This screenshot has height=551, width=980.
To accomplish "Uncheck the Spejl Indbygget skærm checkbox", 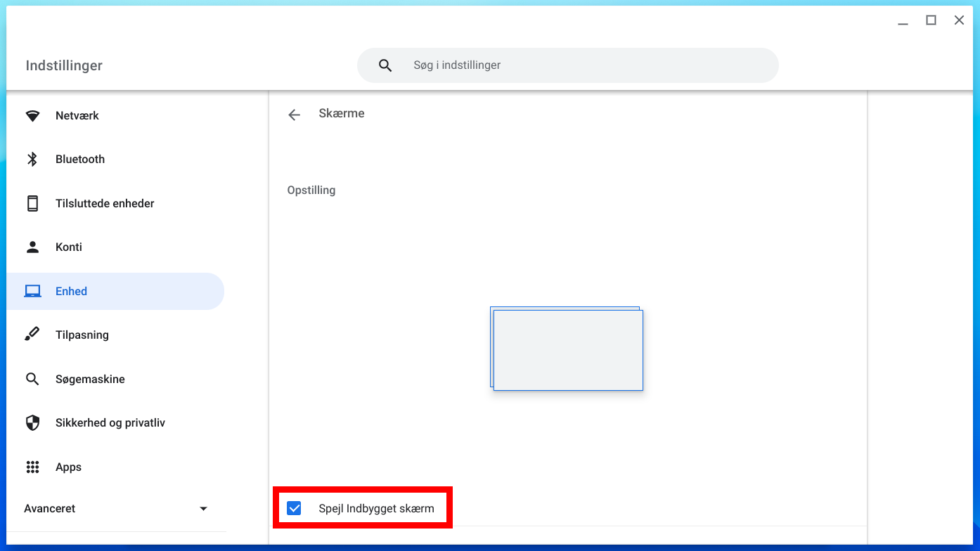I will (295, 508).
